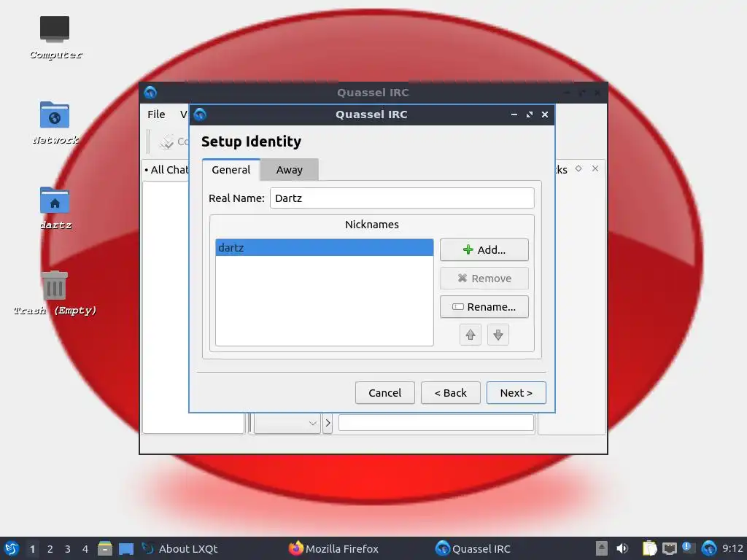Select the General tab

point(231,170)
